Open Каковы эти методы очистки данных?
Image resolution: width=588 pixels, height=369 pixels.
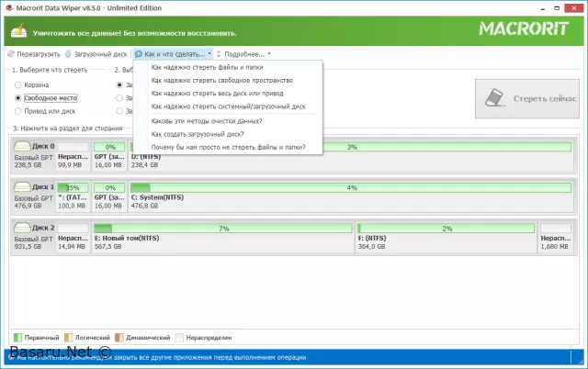(228, 121)
